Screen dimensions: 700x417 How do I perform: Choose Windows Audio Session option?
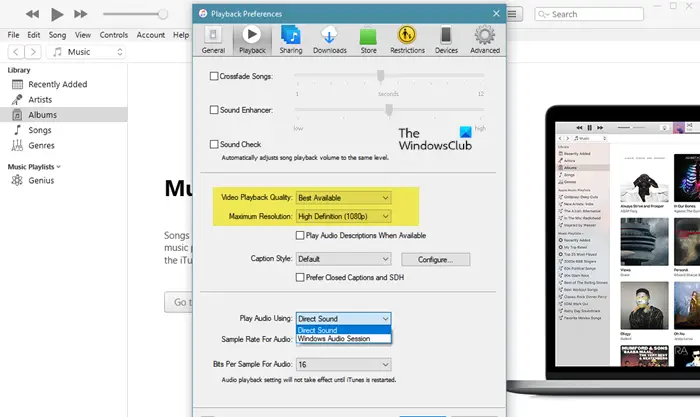point(343,339)
